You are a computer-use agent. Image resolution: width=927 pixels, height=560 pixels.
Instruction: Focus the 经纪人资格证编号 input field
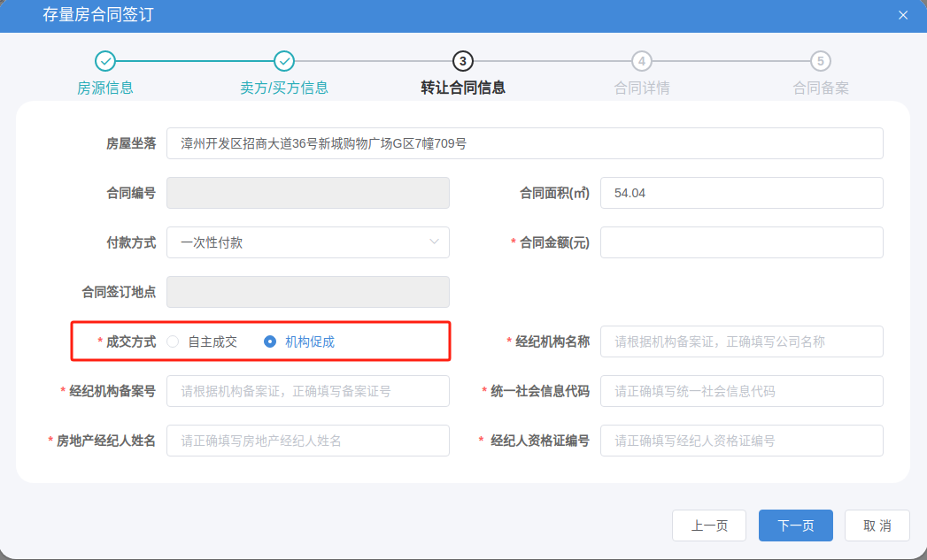point(742,441)
